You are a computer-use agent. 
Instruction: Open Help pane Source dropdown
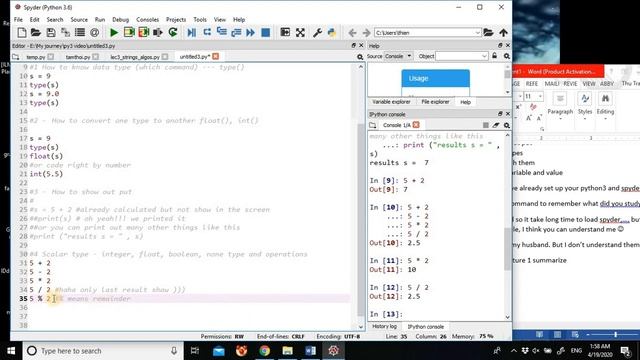click(x=398, y=56)
